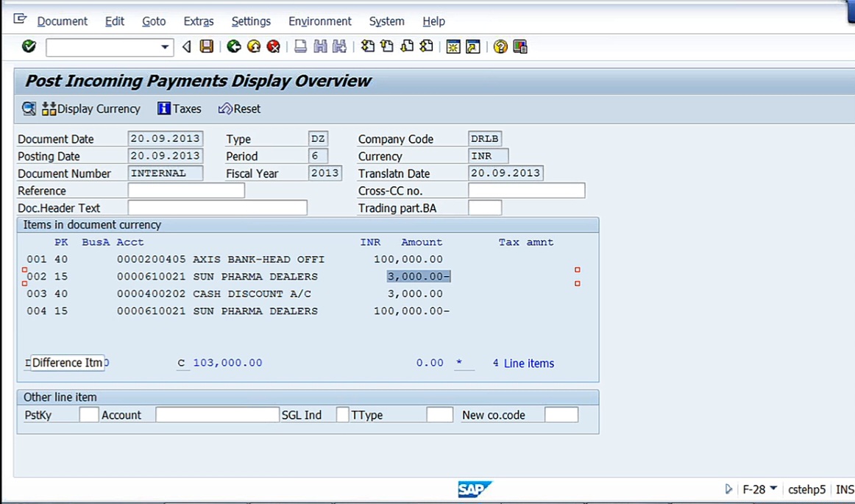Select line 003 CASH DISCOUNT A/C
The width and height of the screenshot is (855, 504).
[235, 294]
